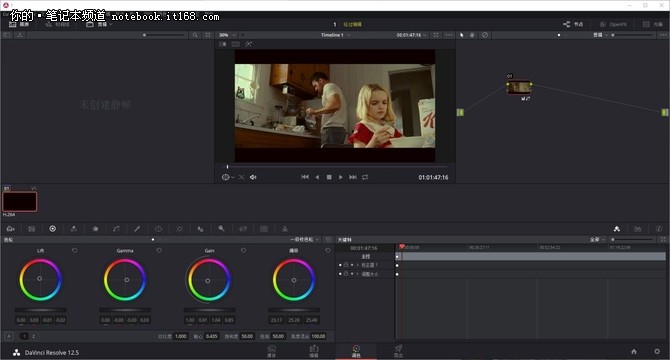Click the contrast value field 1.000
This screenshot has width=670, height=360.
[x=181, y=336]
